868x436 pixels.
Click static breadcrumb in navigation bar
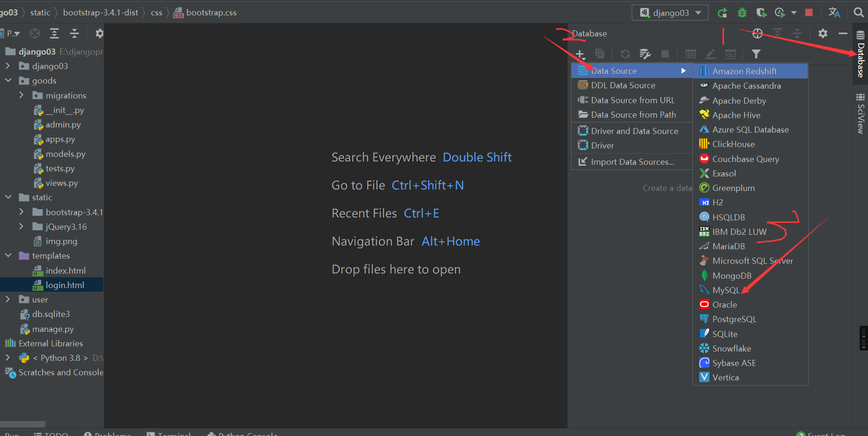(40, 13)
